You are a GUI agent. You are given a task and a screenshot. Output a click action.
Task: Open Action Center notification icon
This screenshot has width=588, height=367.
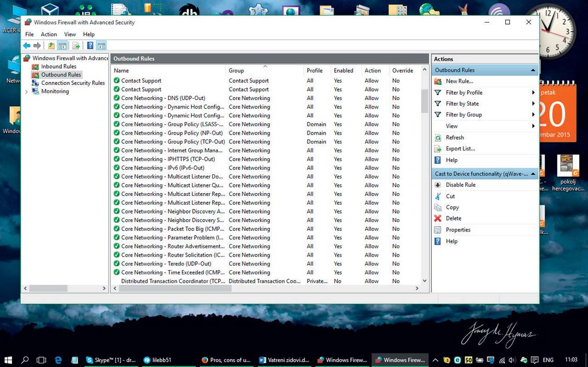pos(535,360)
